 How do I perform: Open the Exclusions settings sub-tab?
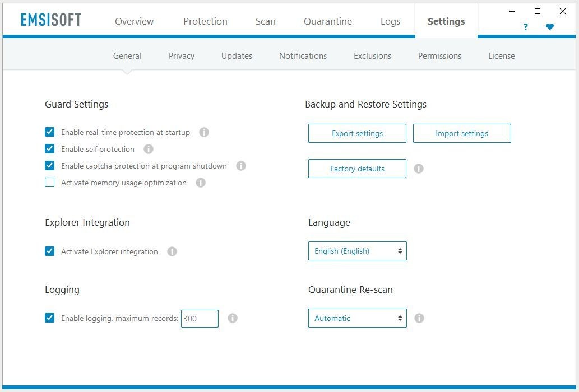click(x=372, y=56)
